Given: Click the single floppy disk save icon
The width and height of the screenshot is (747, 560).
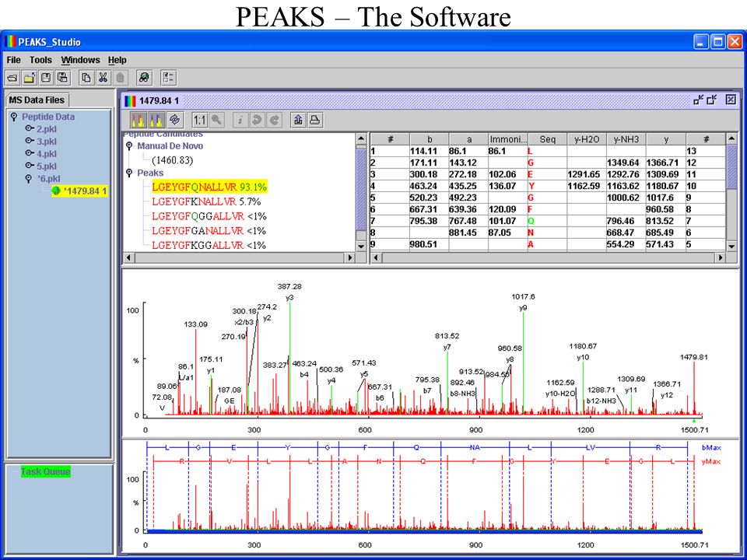Looking at the screenshot, I should click(46, 78).
